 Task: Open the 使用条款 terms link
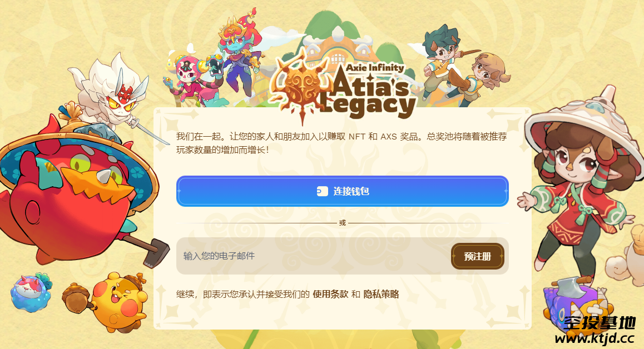click(330, 294)
